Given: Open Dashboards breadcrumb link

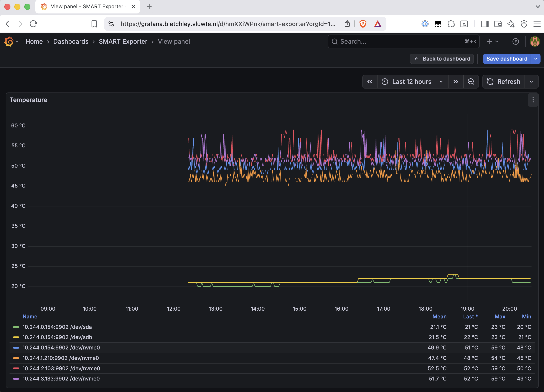Looking at the screenshot, I should tap(71, 41).
